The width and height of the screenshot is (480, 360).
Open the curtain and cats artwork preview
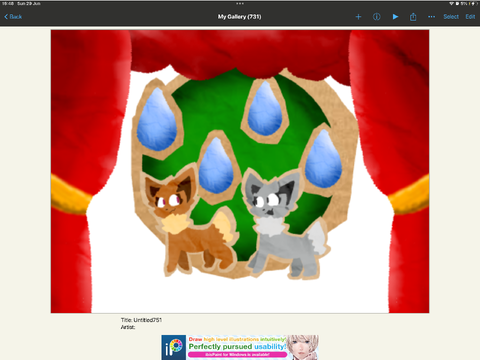coord(240,171)
